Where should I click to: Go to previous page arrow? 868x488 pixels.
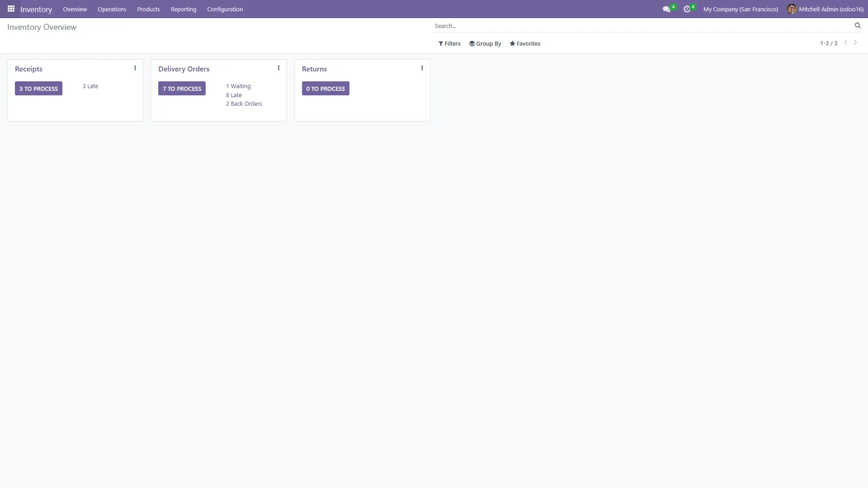click(846, 43)
